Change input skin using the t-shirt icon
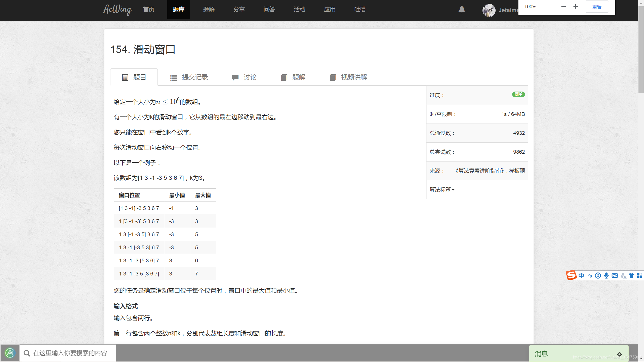Screen dimensions: 644x362 point(631,275)
